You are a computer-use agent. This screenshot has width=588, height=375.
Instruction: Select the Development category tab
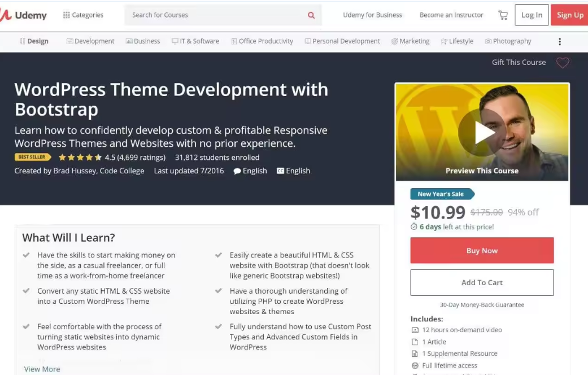90,41
